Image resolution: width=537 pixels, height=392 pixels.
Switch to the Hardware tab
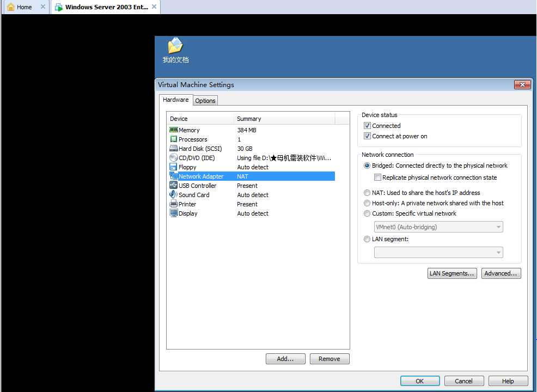tap(176, 100)
